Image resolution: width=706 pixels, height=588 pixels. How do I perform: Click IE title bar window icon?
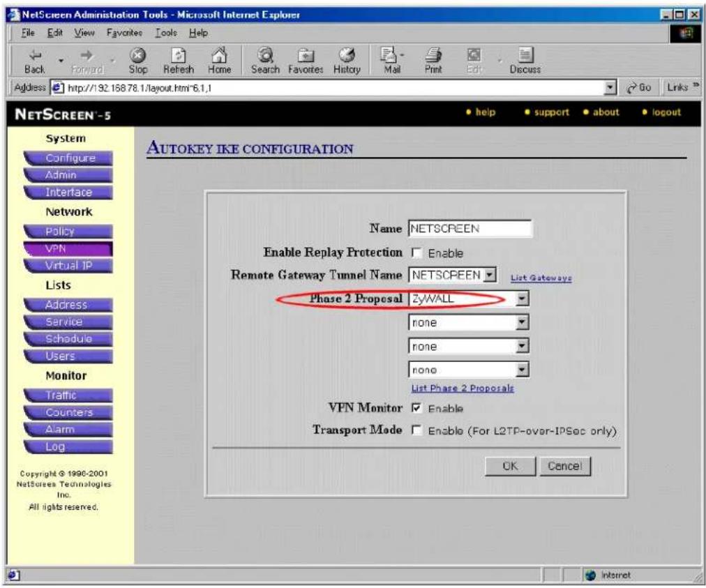coord(14,15)
